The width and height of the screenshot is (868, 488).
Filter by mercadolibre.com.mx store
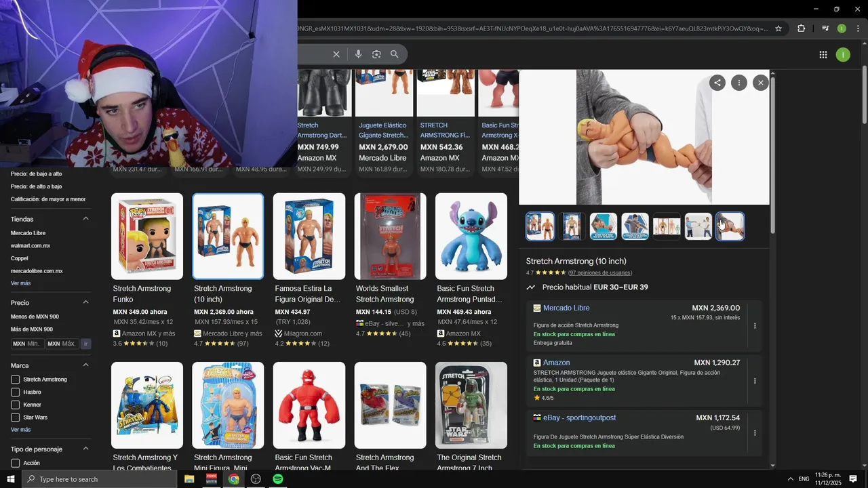coord(37,271)
